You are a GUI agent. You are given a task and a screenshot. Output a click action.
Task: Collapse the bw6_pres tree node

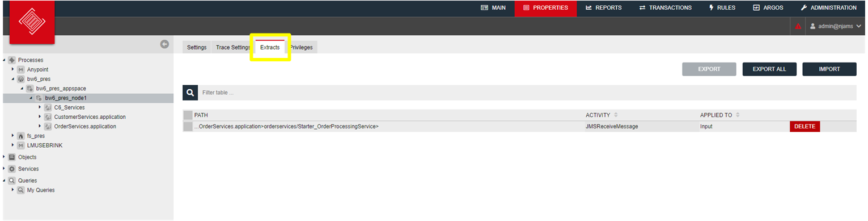pyautogui.click(x=12, y=79)
